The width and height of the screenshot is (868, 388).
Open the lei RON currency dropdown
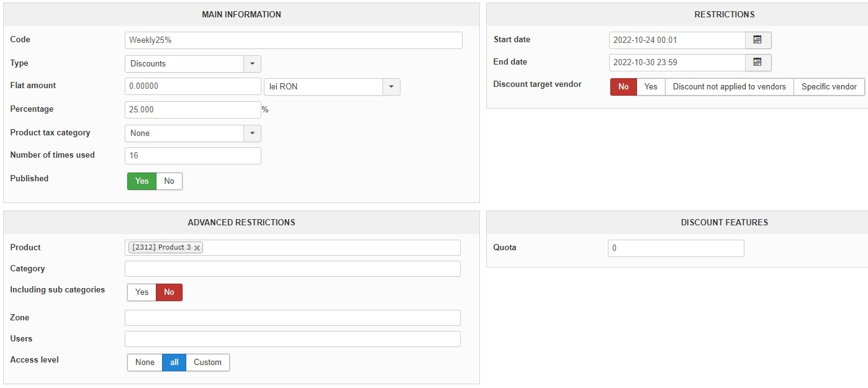[391, 86]
